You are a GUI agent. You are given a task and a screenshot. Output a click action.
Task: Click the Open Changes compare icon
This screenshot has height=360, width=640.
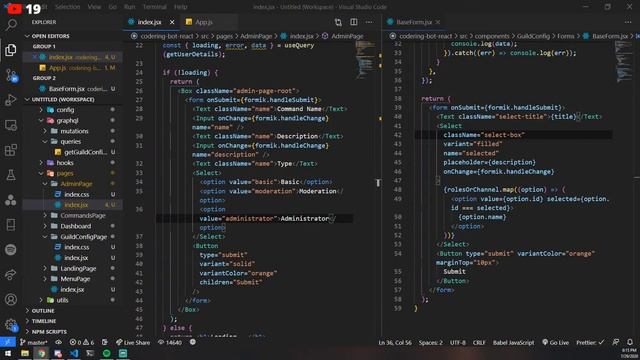coord(338,22)
